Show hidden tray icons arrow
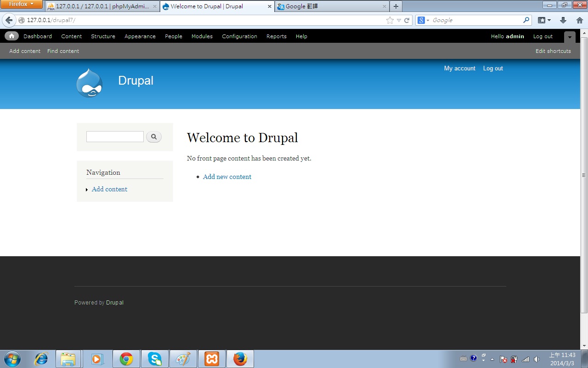 tap(492, 359)
